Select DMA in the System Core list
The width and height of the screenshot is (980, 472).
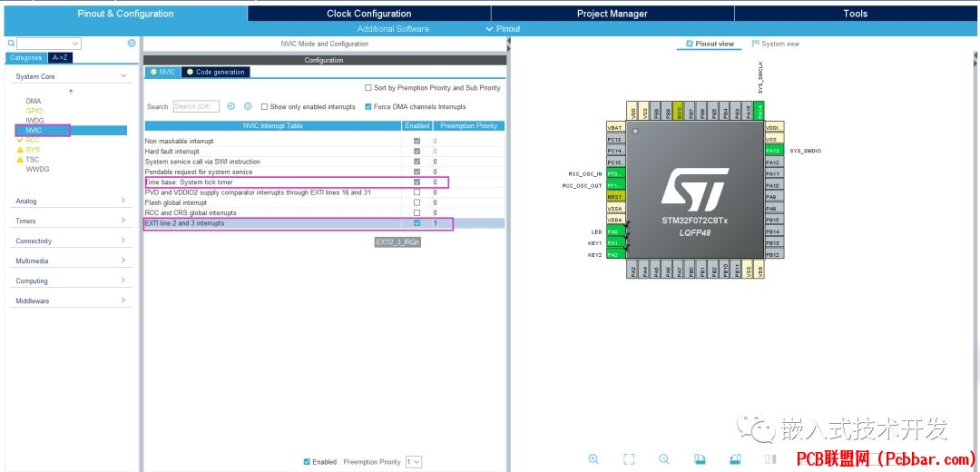[x=34, y=101]
